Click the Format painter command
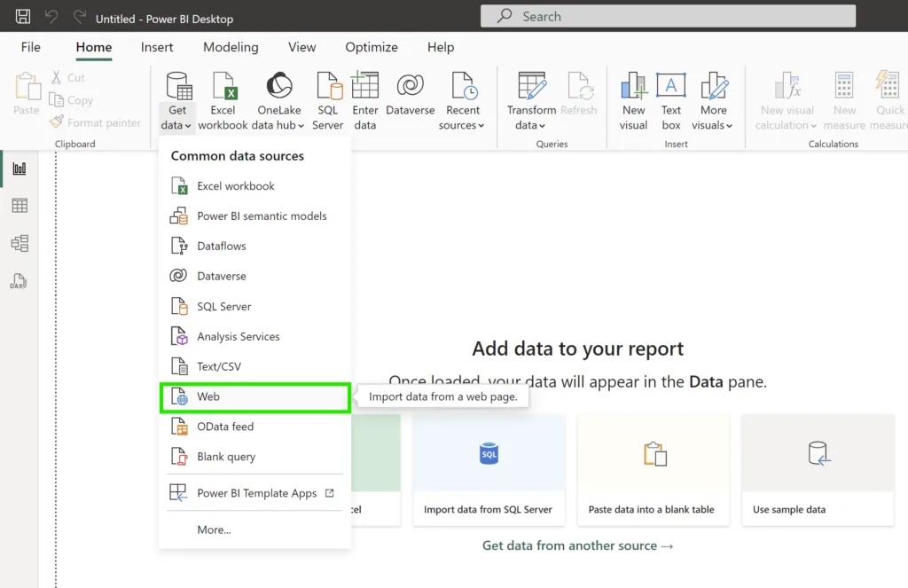The image size is (908, 588). click(96, 122)
